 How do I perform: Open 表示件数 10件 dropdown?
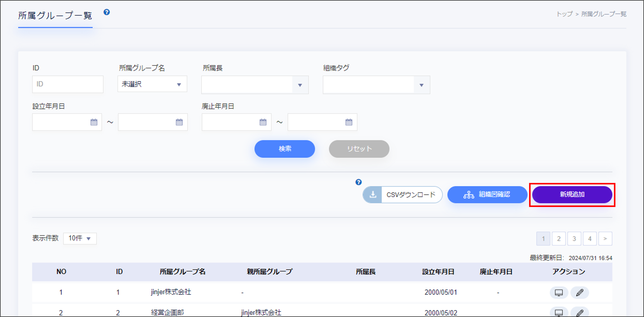click(80, 238)
